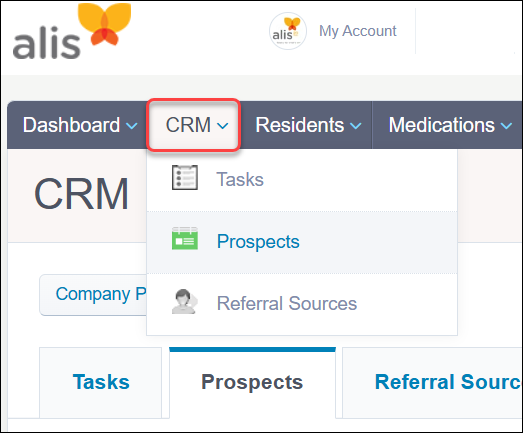Click the green Prospects card icon
This screenshot has width=523, height=433.
coord(185,238)
